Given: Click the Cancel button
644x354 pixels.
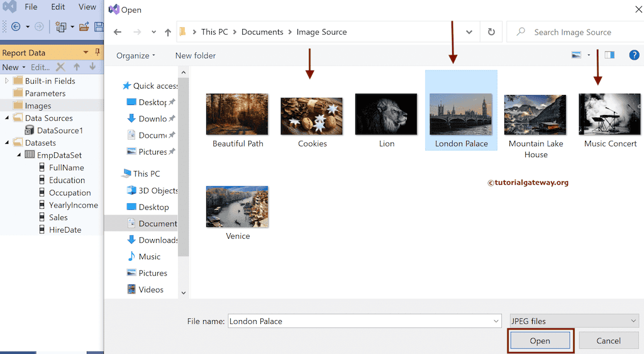Looking at the screenshot, I should (608, 341).
